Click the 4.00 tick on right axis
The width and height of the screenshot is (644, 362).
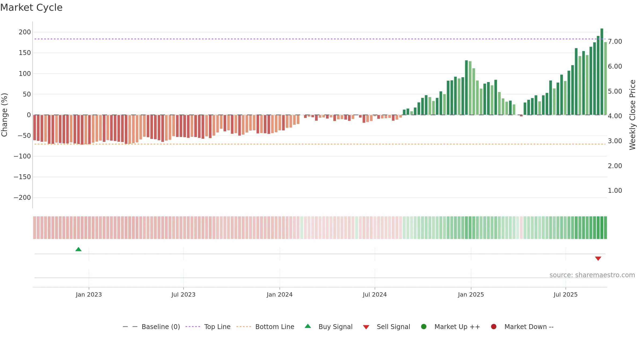coord(615,116)
